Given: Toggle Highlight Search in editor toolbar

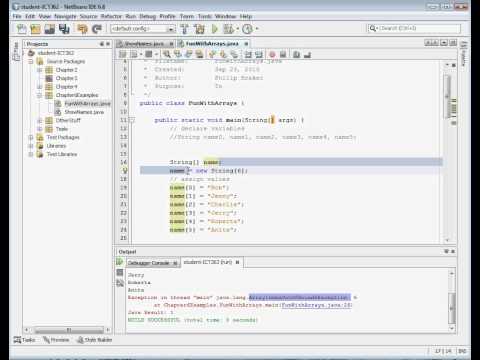Looking at the screenshot, I should (199, 54).
